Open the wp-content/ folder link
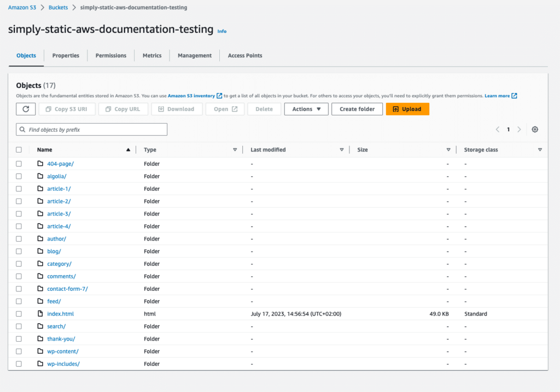Viewport: 560px width, 392px height. pyautogui.click(x=63, y=352)
